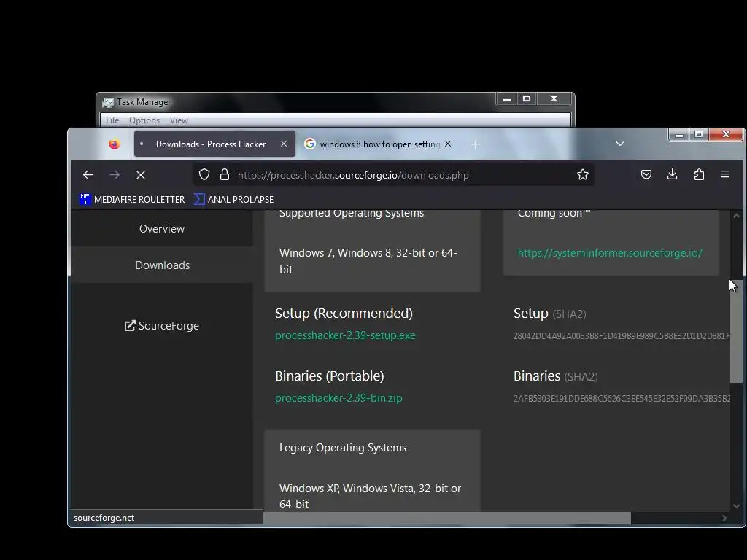Select Downloads in the site sidebar
Image resolution: width=747 pixels, height=560 pixels.
pos(162,265)
